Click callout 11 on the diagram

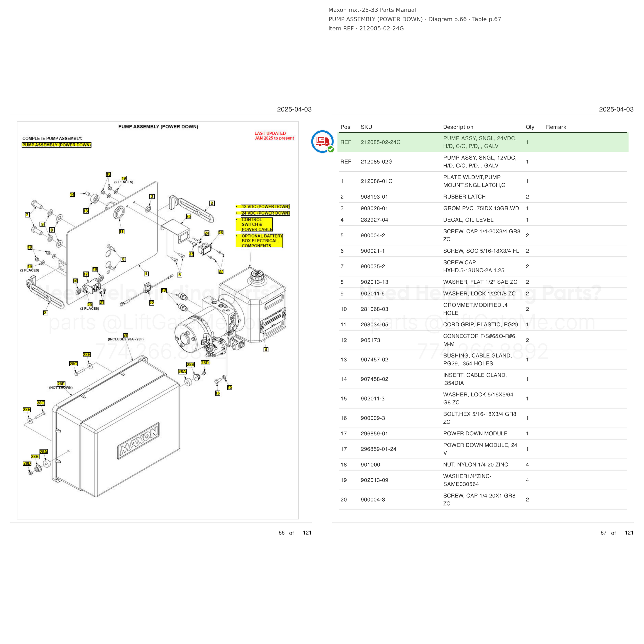pyautogui.click(x=122, y=231)
